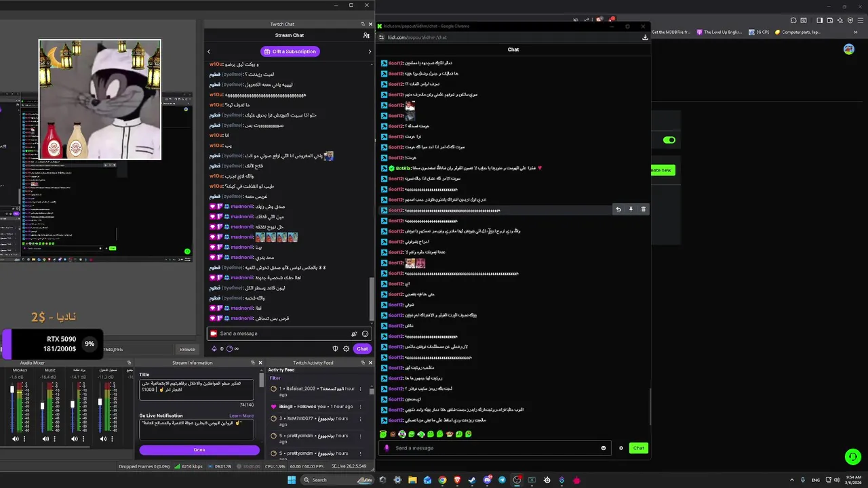Open the Windows Start menu

tap(292, 480)
